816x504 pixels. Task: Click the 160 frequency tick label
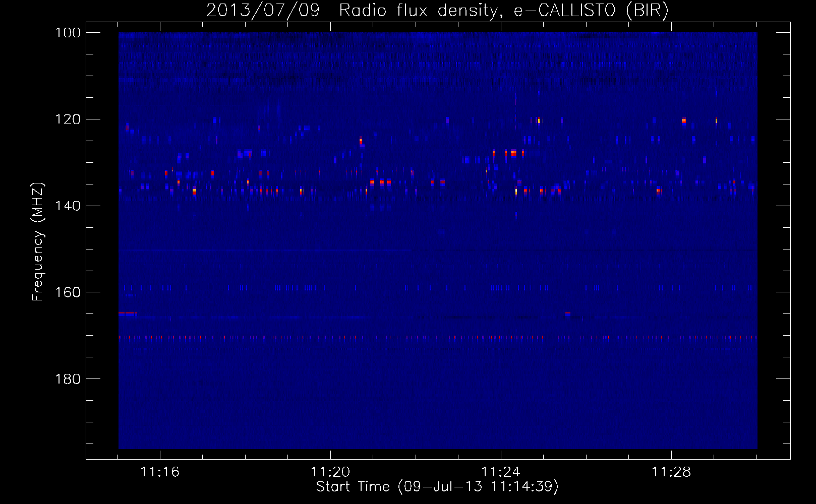tap(68, 293)
